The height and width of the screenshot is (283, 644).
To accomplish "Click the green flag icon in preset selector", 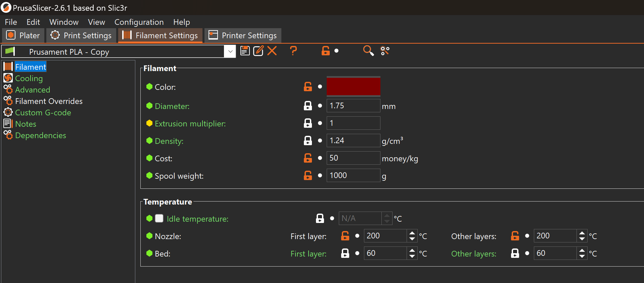I will coord(10,51).
